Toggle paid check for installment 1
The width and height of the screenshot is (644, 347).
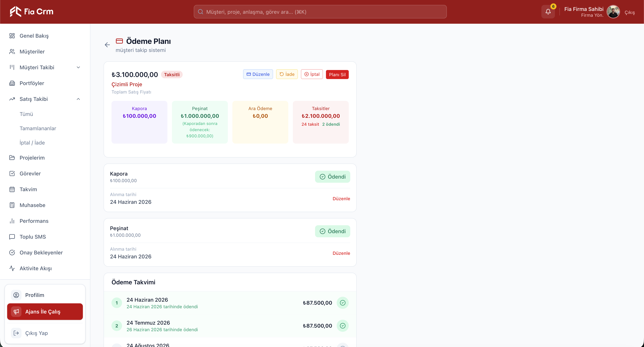point(343,303)
